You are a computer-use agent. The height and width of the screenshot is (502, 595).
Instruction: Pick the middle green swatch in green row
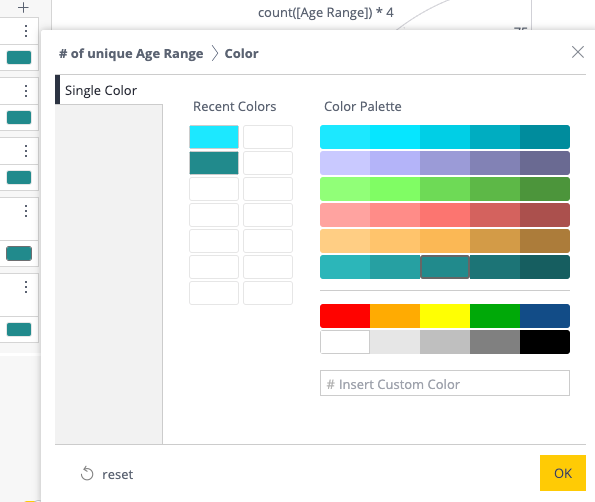click(x=445, y=189)
